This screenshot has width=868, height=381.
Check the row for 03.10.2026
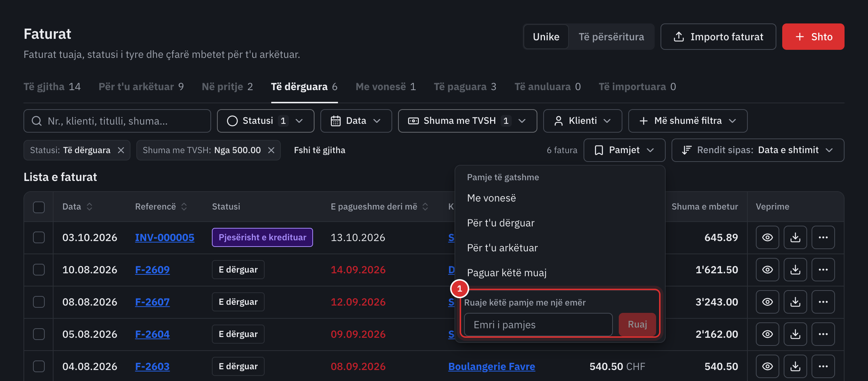[39, 237]
